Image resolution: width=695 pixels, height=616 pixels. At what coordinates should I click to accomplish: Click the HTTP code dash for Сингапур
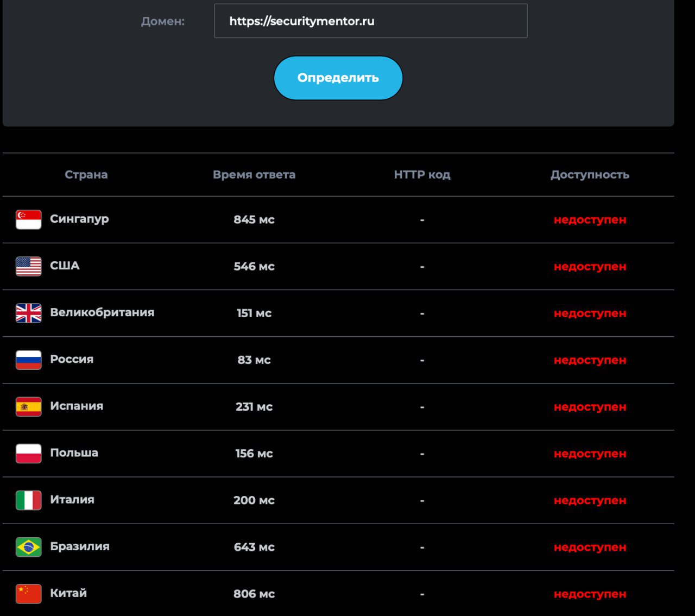[422, 220]
